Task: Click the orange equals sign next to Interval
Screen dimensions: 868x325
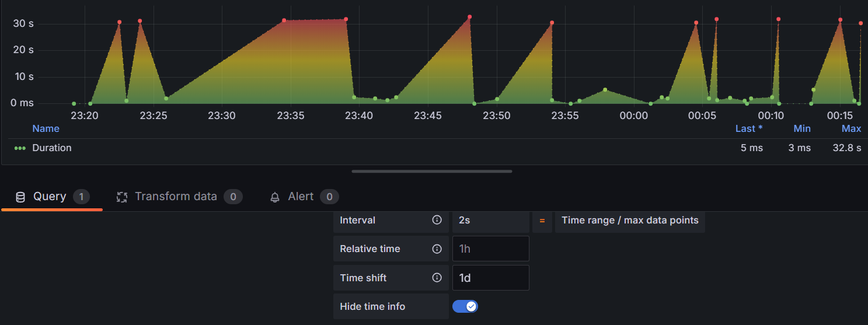Action: coord(542,221)
